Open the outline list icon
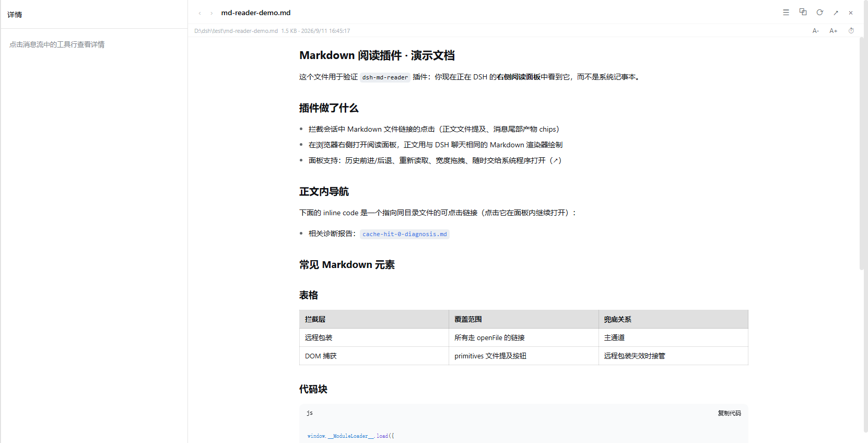The image size is (868, 443). 786,13
